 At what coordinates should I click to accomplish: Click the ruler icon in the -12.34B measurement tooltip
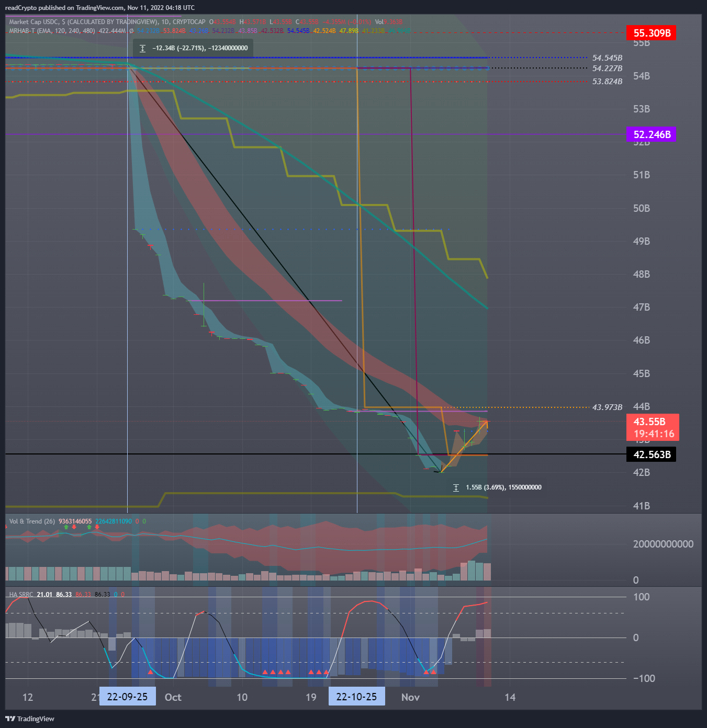(142, 48)
